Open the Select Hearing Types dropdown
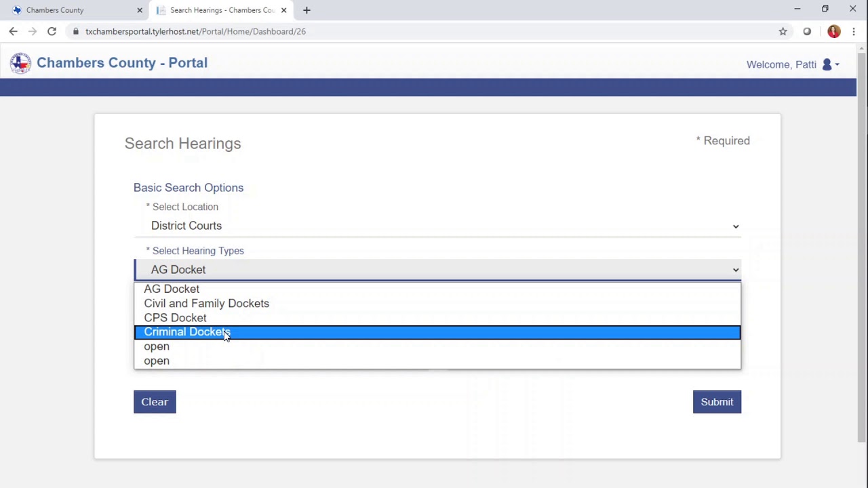Viewport: 868px width, 488px height. [x=437, y=270]
